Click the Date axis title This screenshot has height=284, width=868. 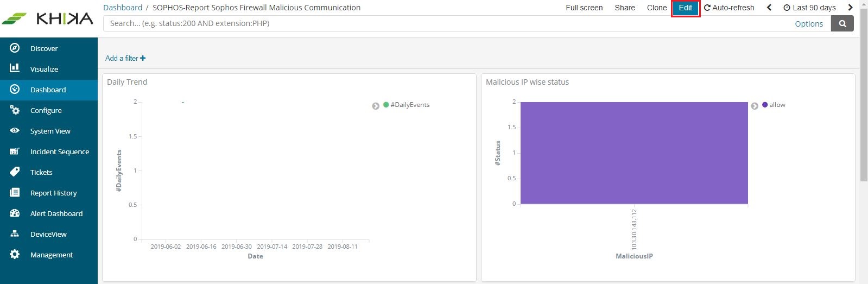pos(255,256)
